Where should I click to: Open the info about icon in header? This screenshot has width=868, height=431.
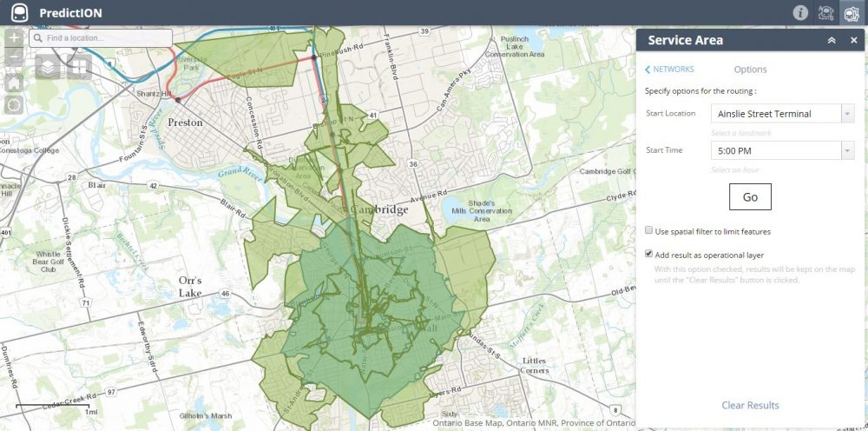[x=800, y=13]
